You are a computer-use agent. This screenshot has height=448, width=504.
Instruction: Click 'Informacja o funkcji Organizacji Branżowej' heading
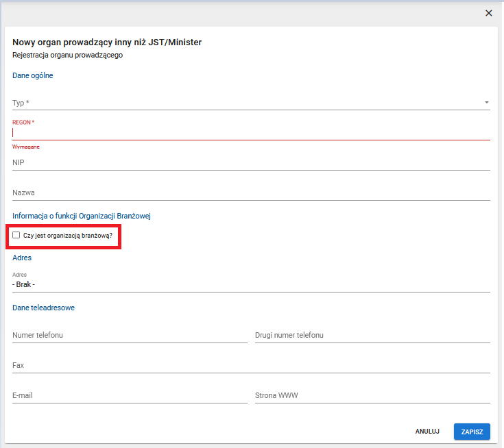pos(82,216)
